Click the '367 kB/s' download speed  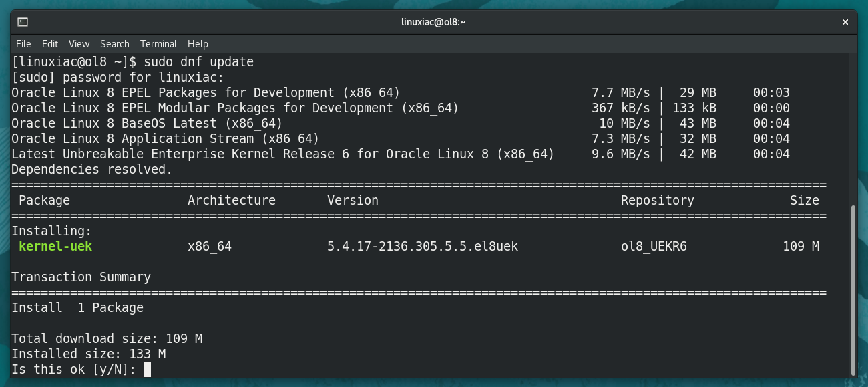click(x=621, y=108)
